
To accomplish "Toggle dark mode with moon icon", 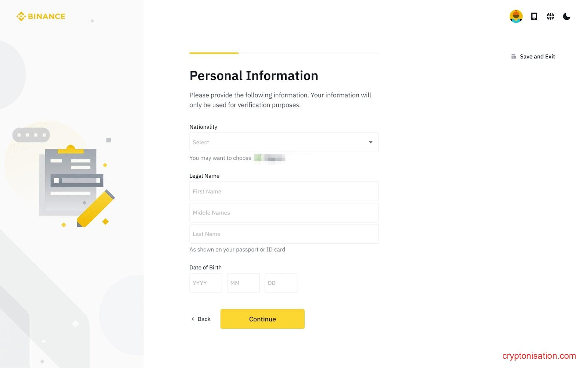I will pyautogui.click(x=567, y=16).
